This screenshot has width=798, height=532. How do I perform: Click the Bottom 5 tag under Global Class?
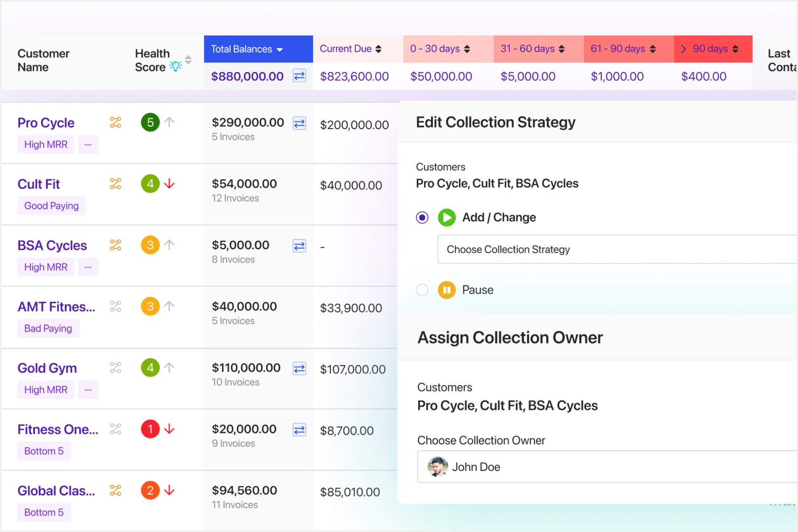(x=44, y=512)
